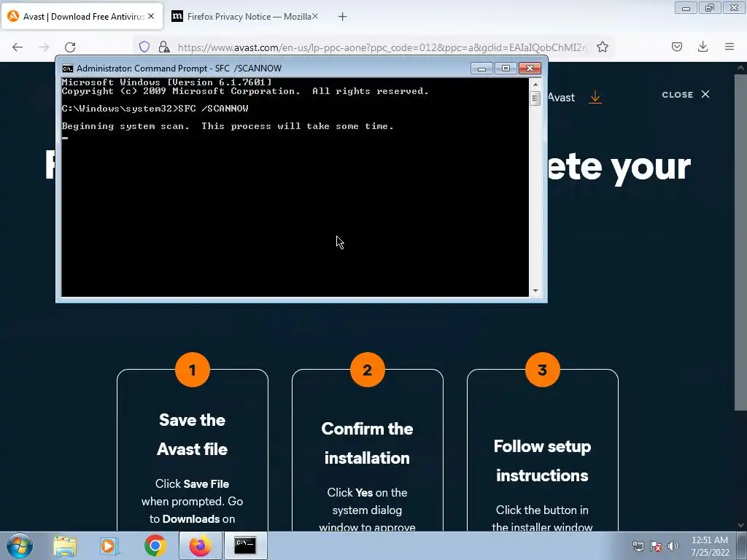Open Action Center flag tray icon
The width and height of the screenshot is (747, 560).
click(x=656, y=546)
